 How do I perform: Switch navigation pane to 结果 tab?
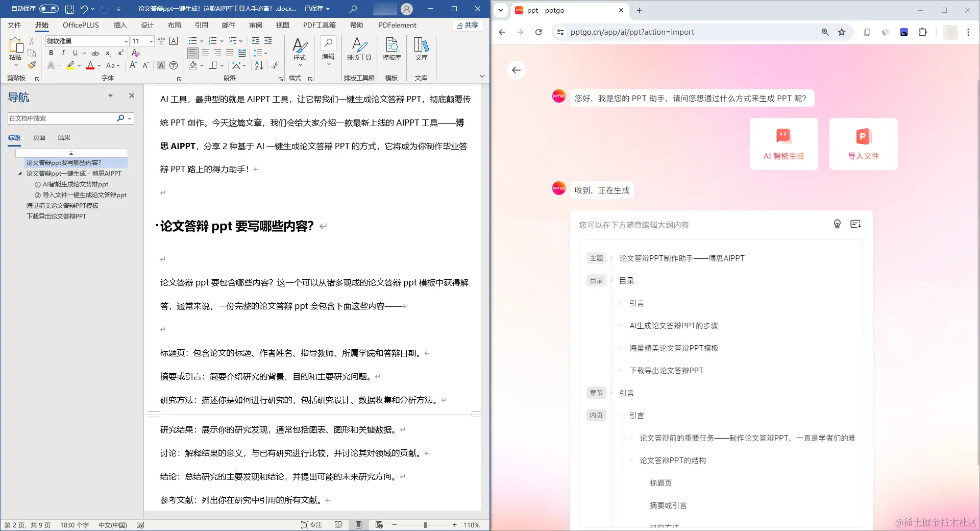coord(64,138)
